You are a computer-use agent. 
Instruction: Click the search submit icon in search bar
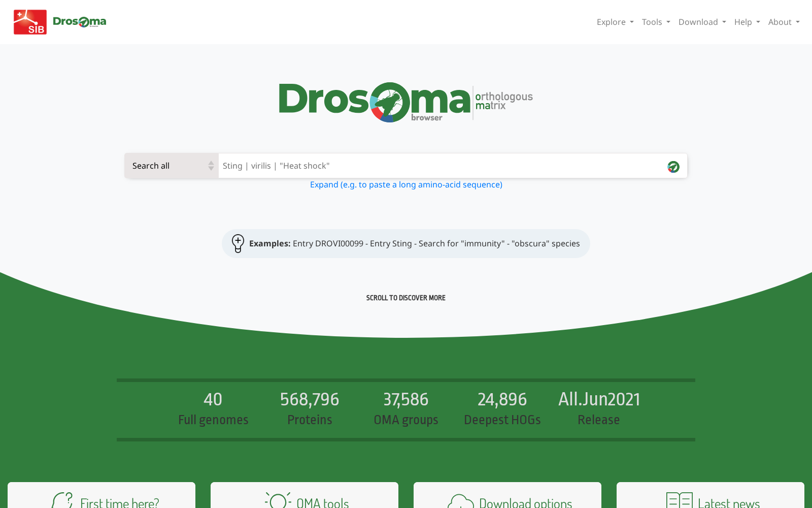pos(673,167)
